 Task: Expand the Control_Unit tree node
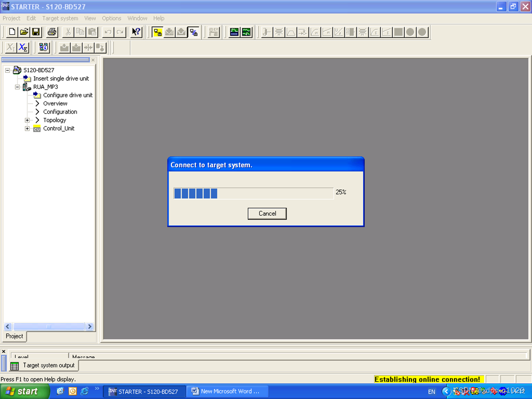pos(27,129)
